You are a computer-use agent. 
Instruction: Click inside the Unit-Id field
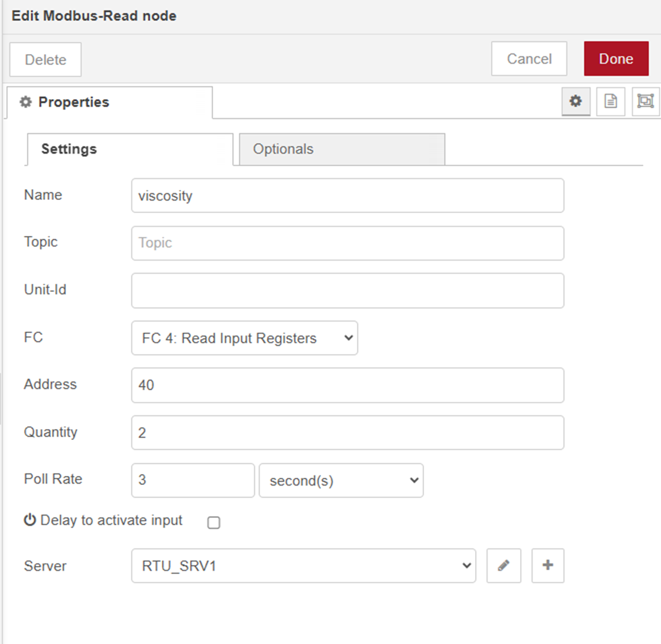[x=347, y=290]
